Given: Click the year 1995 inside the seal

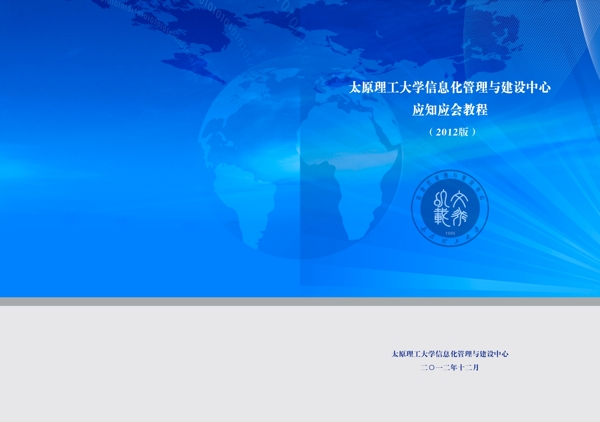Looking at the screenshot, I should coord(450,233).
